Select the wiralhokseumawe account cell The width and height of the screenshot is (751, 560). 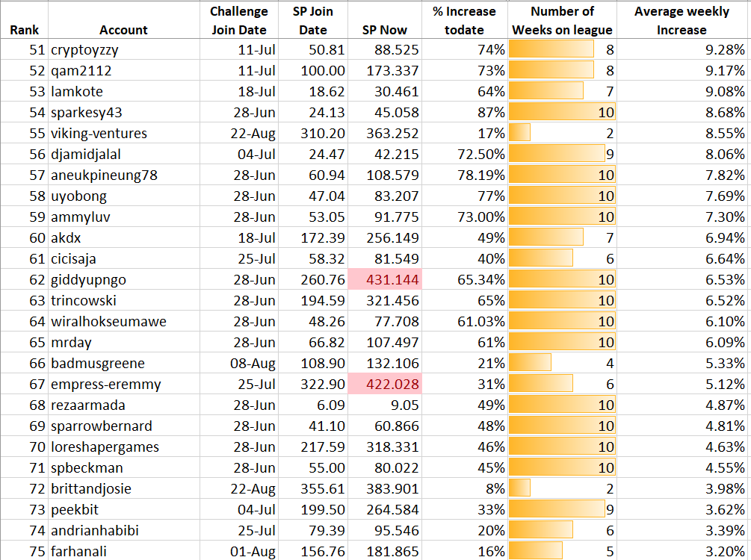(123, 321)
